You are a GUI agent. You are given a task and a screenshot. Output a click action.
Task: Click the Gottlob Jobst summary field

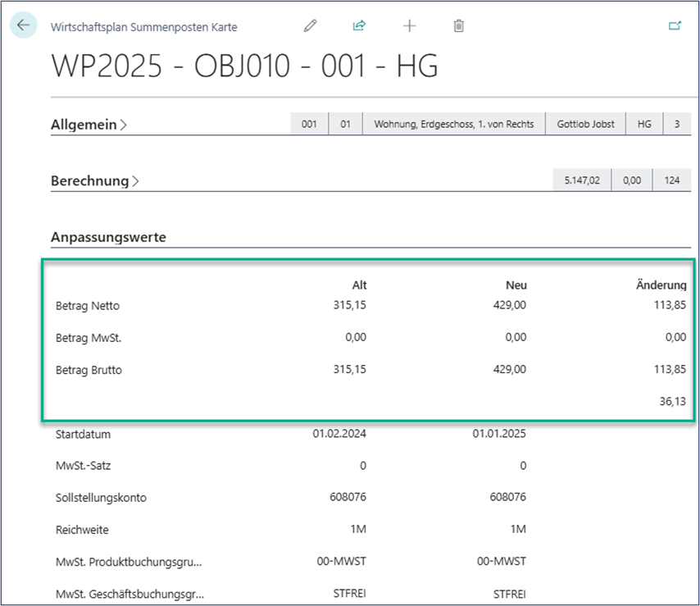pyautogui.click(x=585, y=125)
